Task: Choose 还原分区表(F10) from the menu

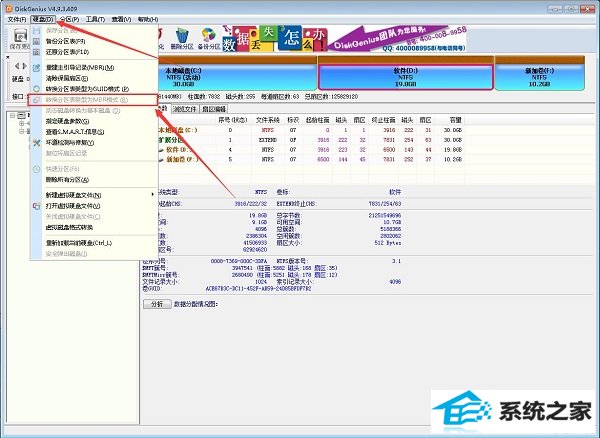Action: click(x=94, y=52)
